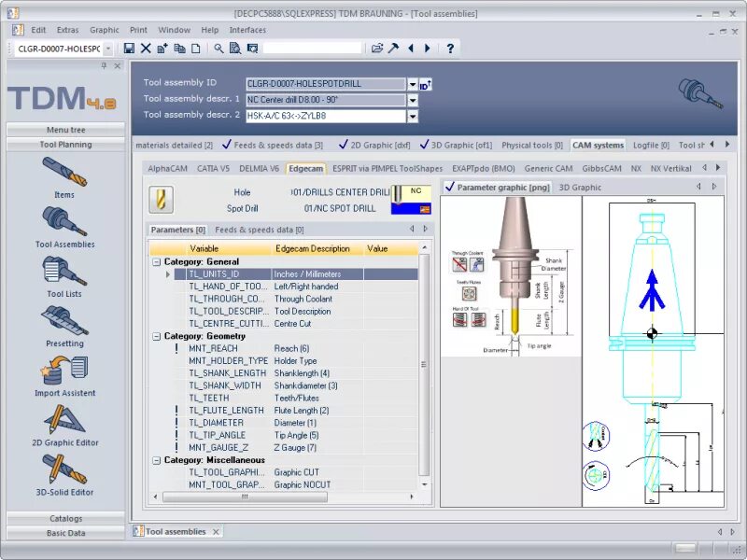This screenshot has width=747, height=560.
Task: Click the Tool Planning section button
Action: pyautogui.click(x=65, y=145)
